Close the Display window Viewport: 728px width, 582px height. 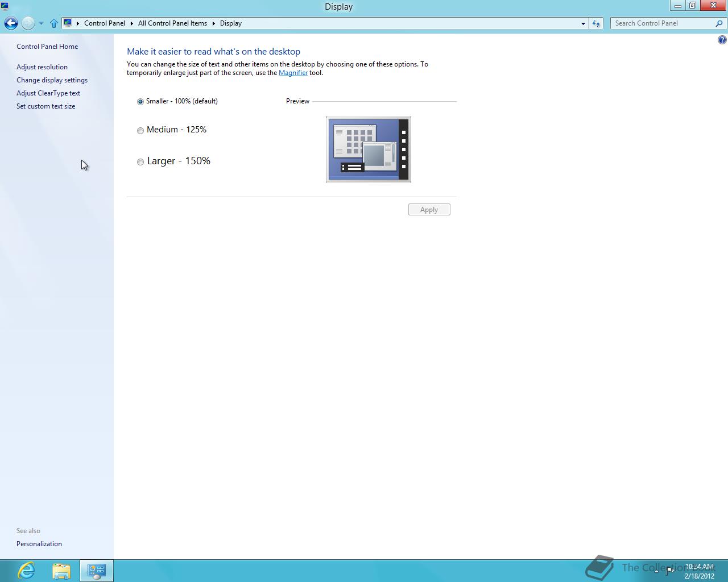pos(714,6)
